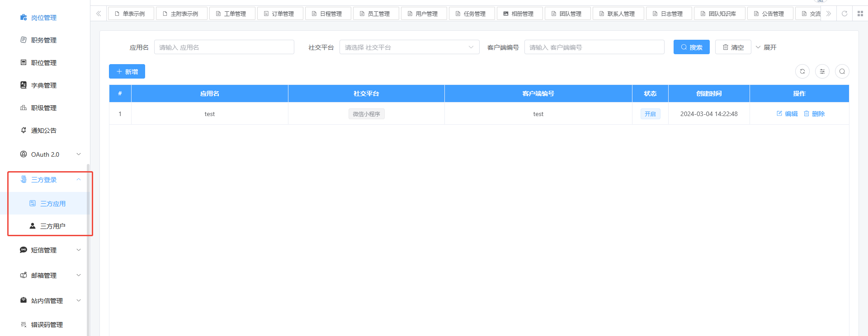Viewport: 868px width, 336px height.
Task: Click the 通知公告 sidebar item
Action: [x=44, y=131]
